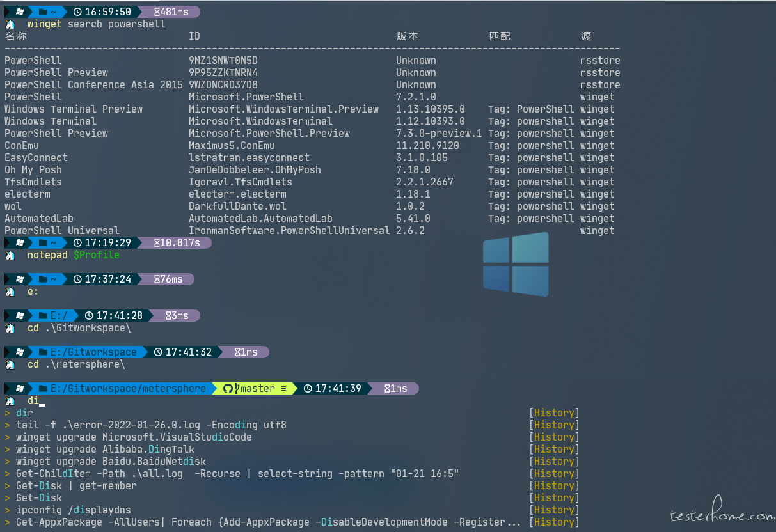The height and width of the screenshot is (532, 776).
Task: Click 'PowerShell Conference Asia 2015' row name
Action: tap(93, 85)
